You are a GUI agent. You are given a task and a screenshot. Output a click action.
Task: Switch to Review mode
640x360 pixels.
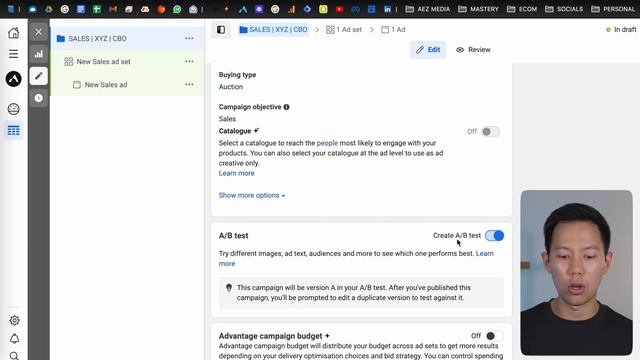(x=473, y=50)
